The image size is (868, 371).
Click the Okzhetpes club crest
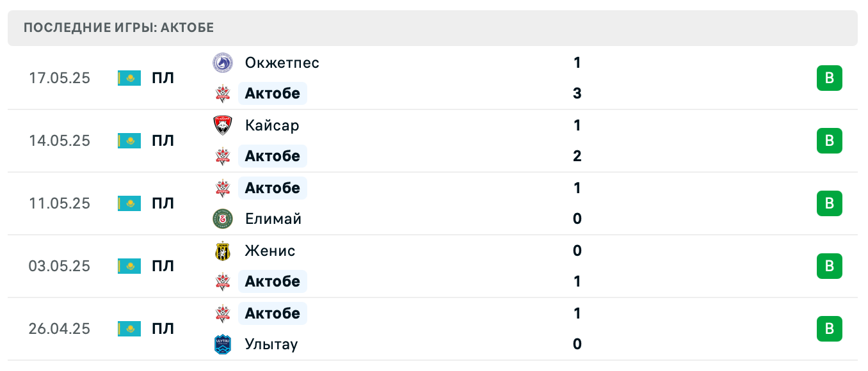pos(222,63)
